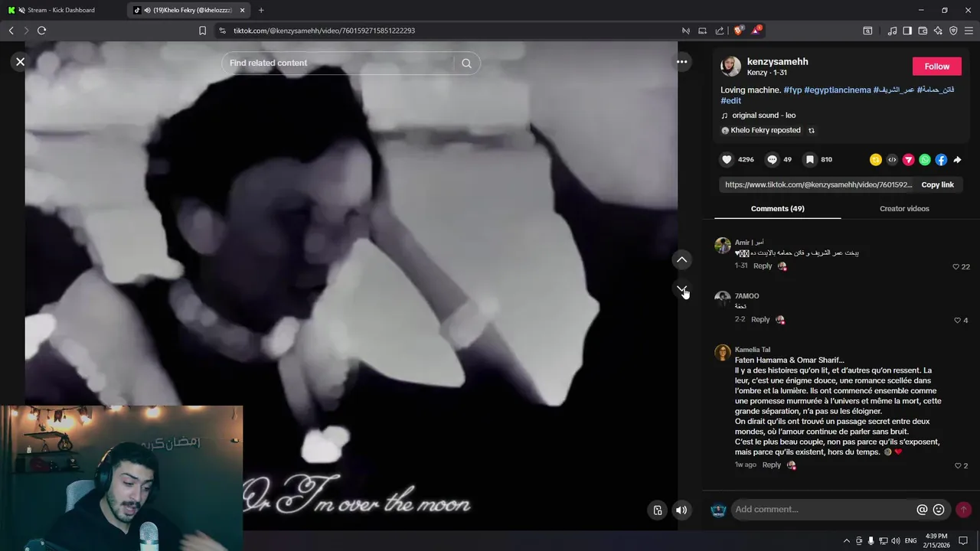The height and width of the screenshot is (551, 980).
Task: Toggle the browser sidebar panel
Action: click(x=907, y=31)
